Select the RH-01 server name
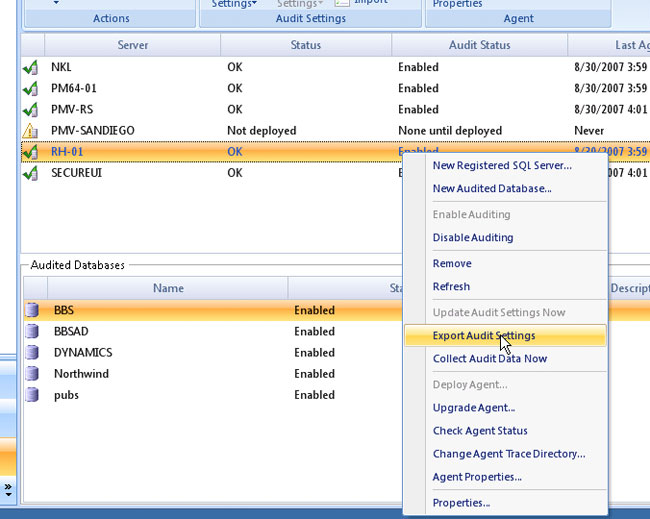This screenshot has height=519, width=650. pyautogui.click(x=67, y=152)
